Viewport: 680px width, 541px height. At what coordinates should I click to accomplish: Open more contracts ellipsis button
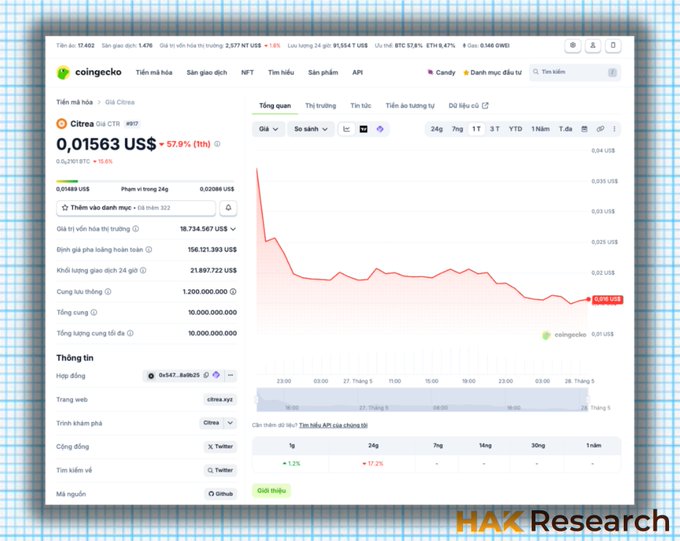pos(231,375)
